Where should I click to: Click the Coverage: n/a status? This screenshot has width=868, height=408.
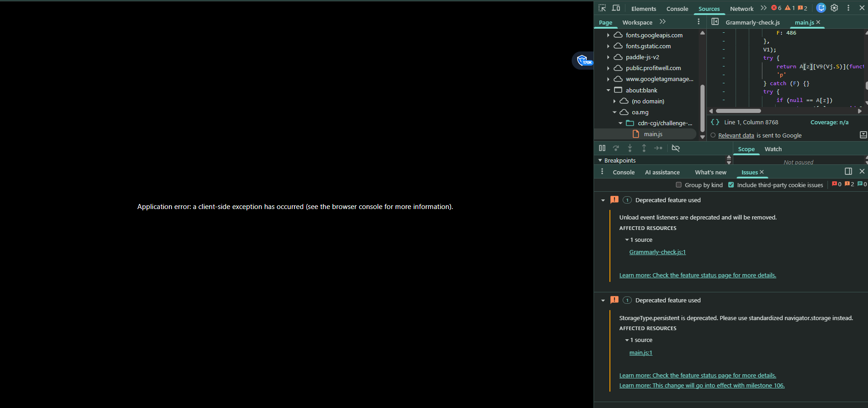829,122
